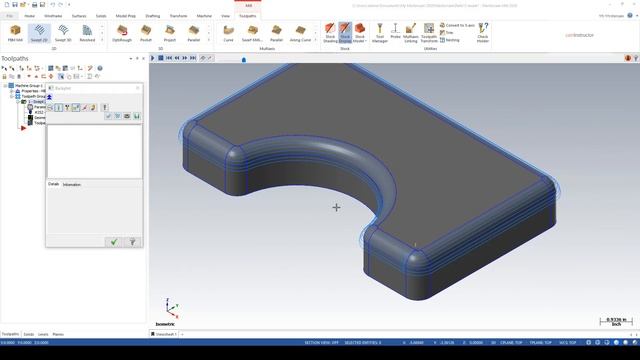
Task: Click save as geometry disk icon in Backplot
Action: coord(136,116)
